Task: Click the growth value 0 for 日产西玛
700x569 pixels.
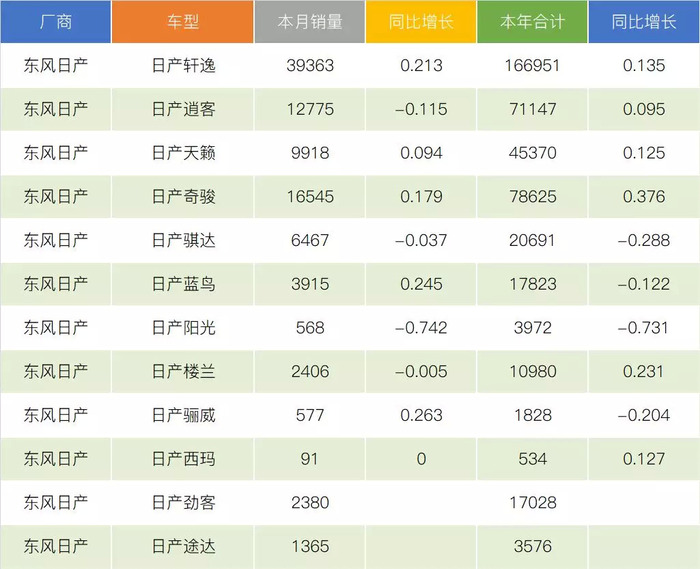Action: [x=421, y=459]
